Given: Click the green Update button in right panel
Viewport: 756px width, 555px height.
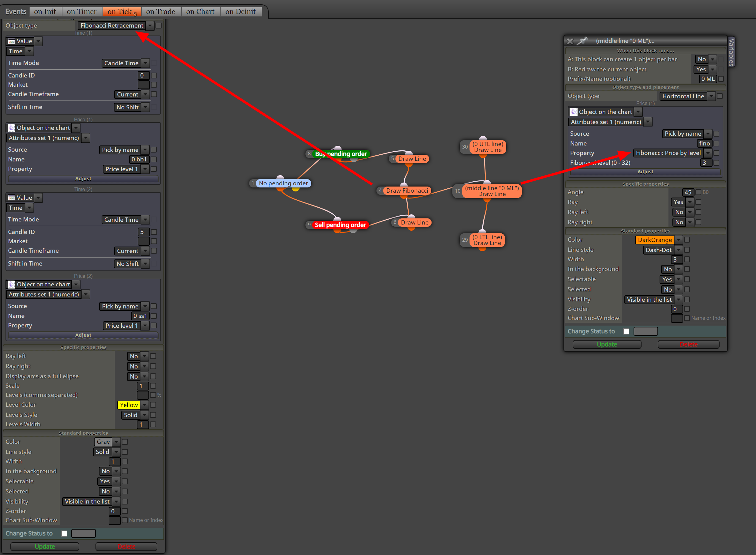Looking at the screenshot, I should click(x=607, y=344).
